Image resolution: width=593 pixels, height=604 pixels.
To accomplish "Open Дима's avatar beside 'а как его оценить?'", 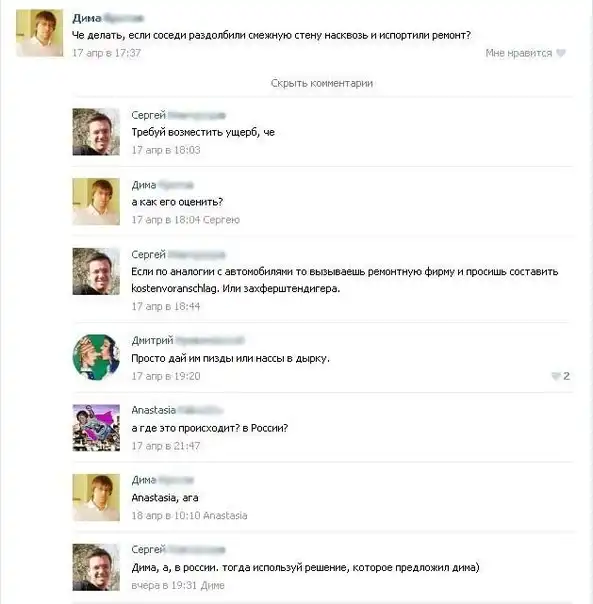I will click(96, 201).
